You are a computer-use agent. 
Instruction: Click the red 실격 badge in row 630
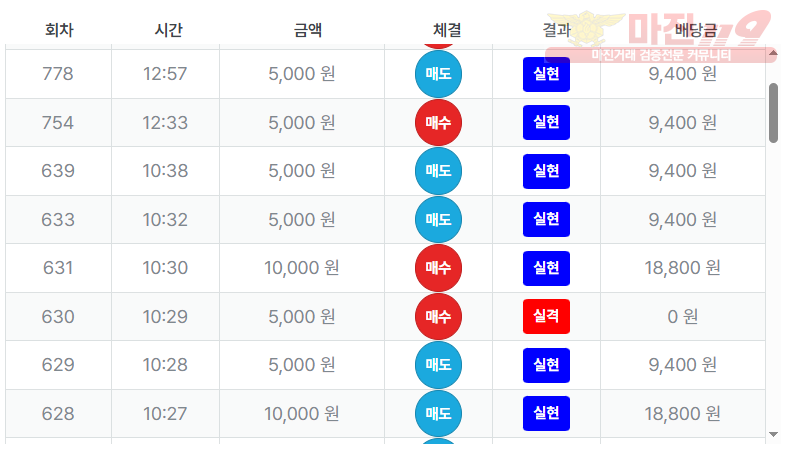(546, 316)
